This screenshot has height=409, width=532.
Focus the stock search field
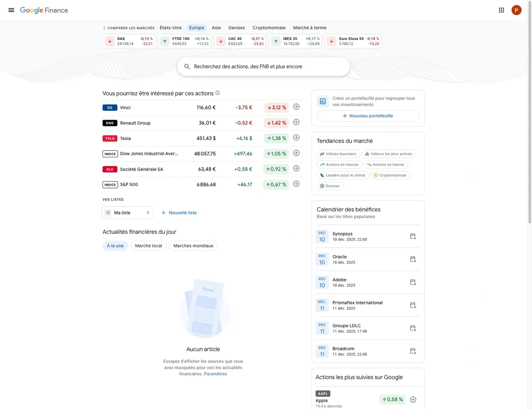pyautogui.click(x=264, y=66)
